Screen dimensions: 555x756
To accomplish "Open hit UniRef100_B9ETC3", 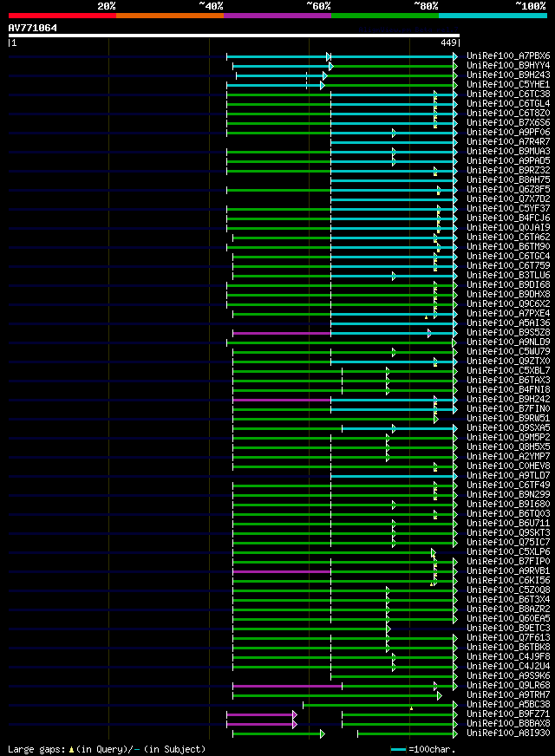I will point(508,629).
